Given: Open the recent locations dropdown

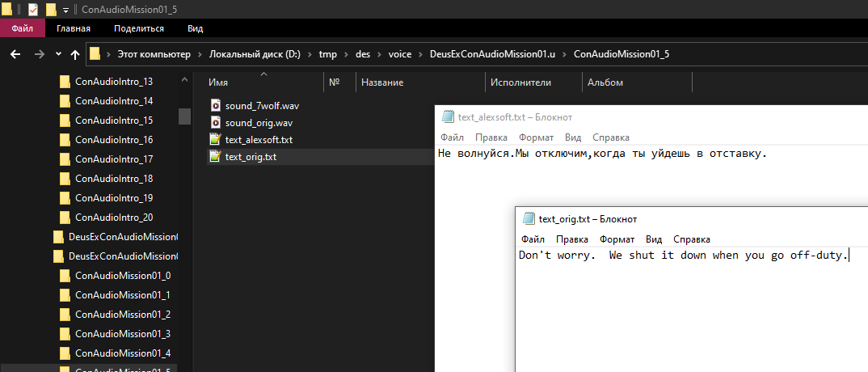Looking at the screenshot, I should (58, 54).
